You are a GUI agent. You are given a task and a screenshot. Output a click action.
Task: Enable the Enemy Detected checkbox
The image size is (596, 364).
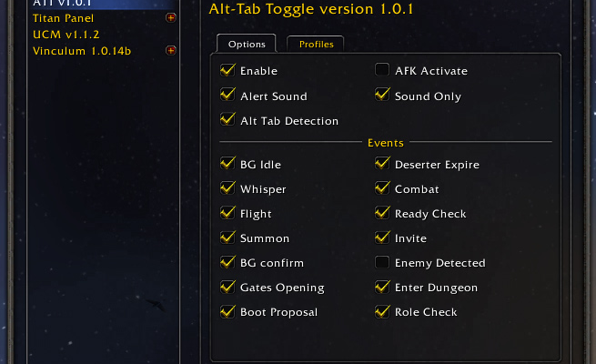click(x=382, y=263)
